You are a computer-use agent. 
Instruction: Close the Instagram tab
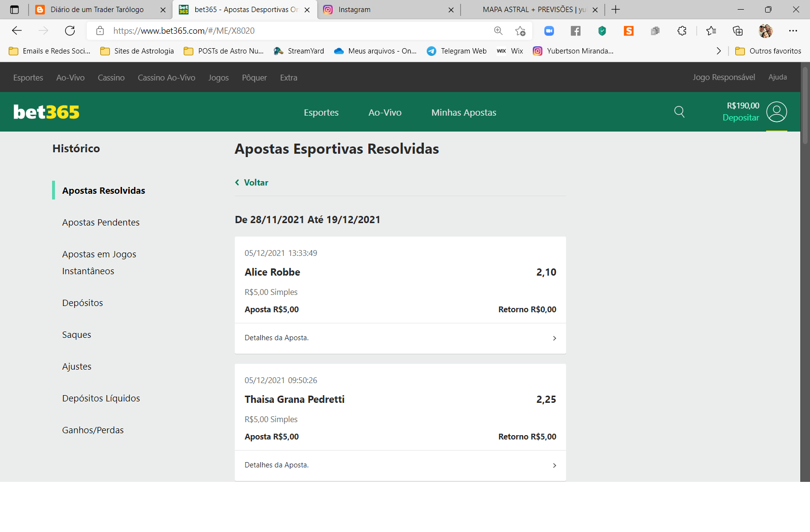451,10
